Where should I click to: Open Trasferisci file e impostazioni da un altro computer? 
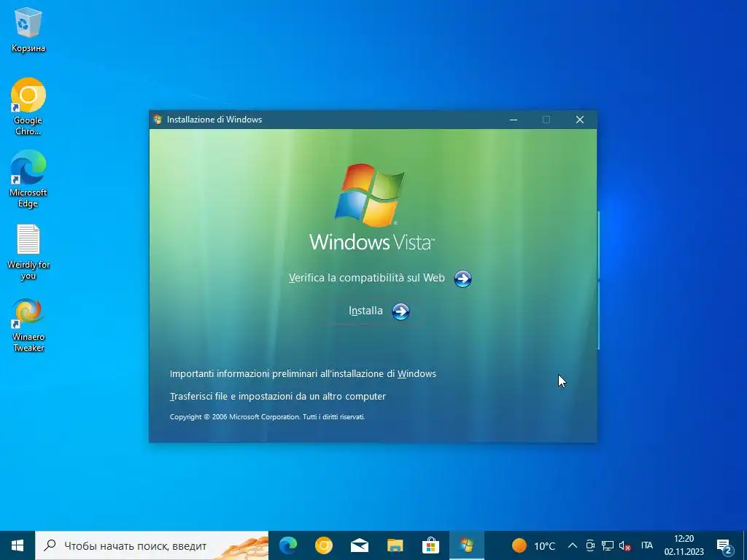pyautogui.click(x=278, y=396)
